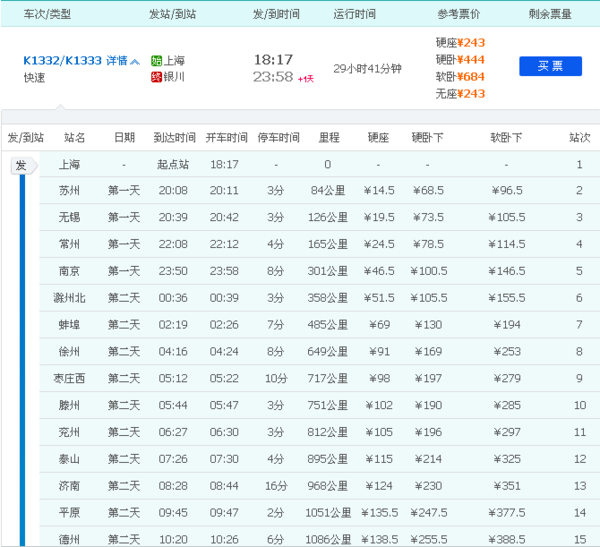Click price ¥114.5 in 常州 row

[507, 244]
